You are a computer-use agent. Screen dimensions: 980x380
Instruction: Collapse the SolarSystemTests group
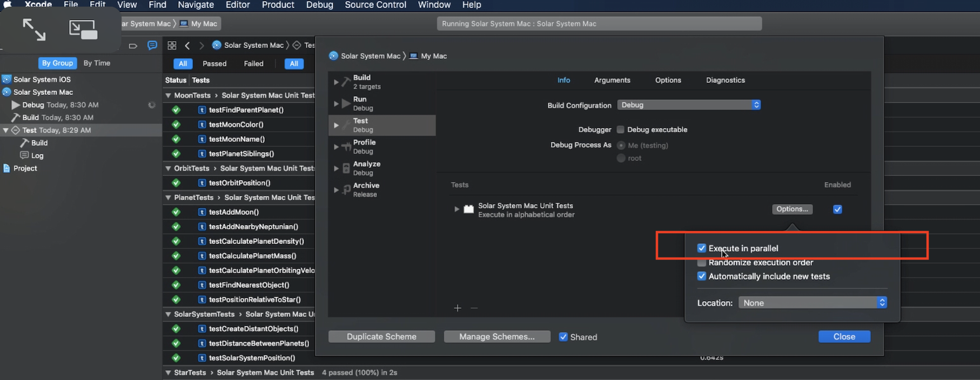tap(168, 314)
